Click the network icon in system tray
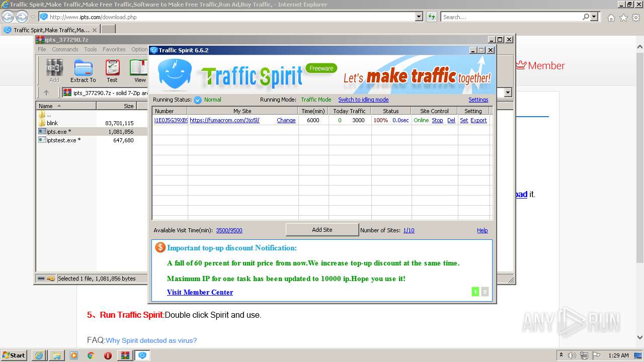644x362 pixels. (584, 355)
